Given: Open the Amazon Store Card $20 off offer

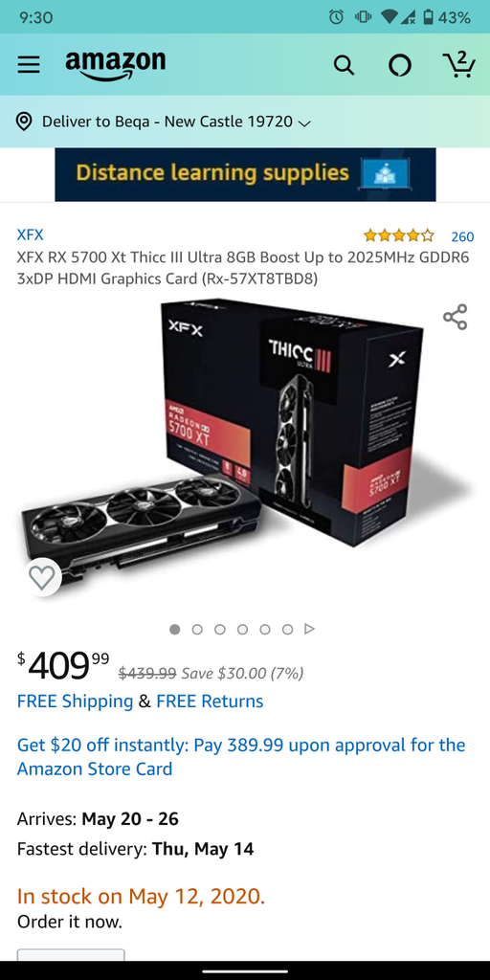Looking at the screenshot, I should (241, 756).
